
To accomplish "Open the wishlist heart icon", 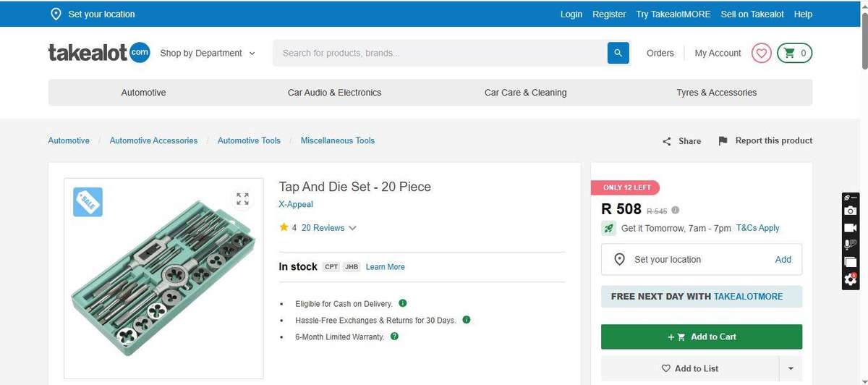I will (x=761, y=53).
